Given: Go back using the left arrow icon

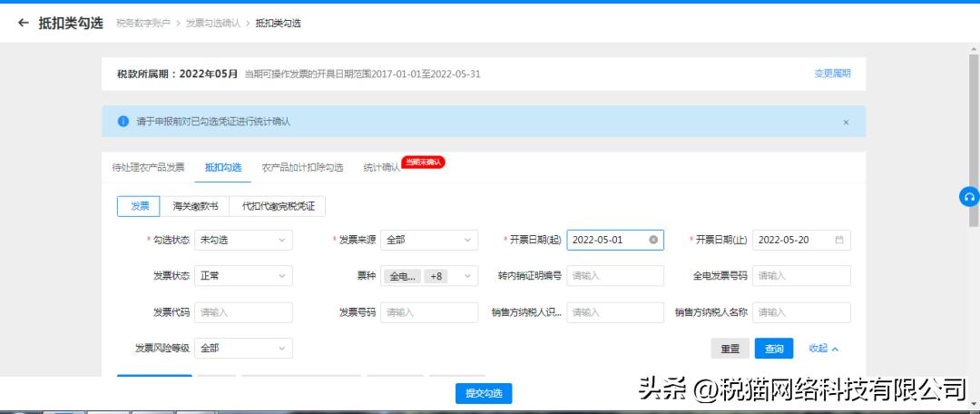Looking at the screenshot, I should 24,23.
